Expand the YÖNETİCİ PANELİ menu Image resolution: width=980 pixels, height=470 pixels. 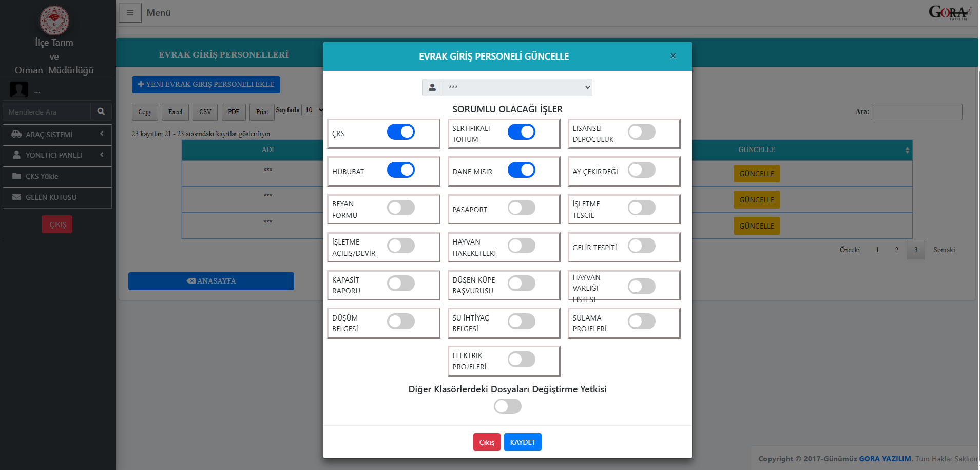click(x=57, y=155)
